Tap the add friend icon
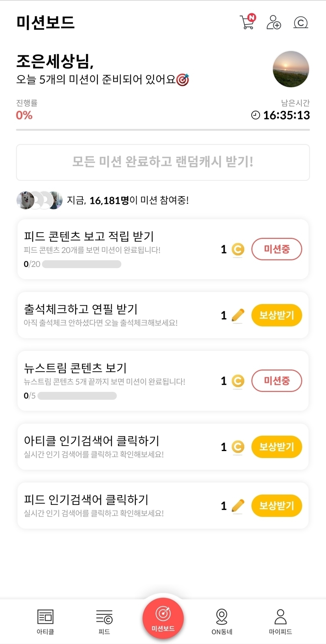Viewport: 326px width, 644px height. pyautogui.click(x=273, y=22)
